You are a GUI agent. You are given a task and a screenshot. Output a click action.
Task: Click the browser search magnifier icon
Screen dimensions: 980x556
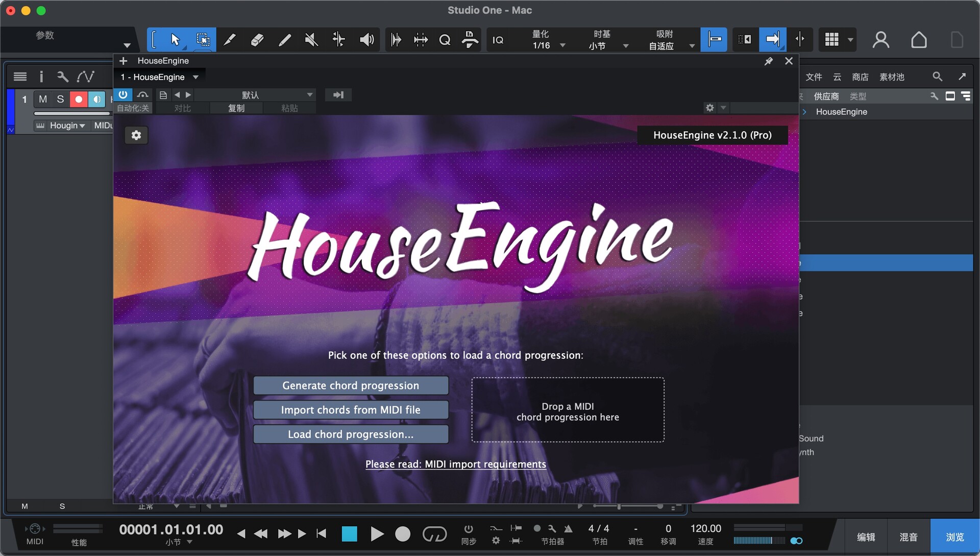point(937,77)
